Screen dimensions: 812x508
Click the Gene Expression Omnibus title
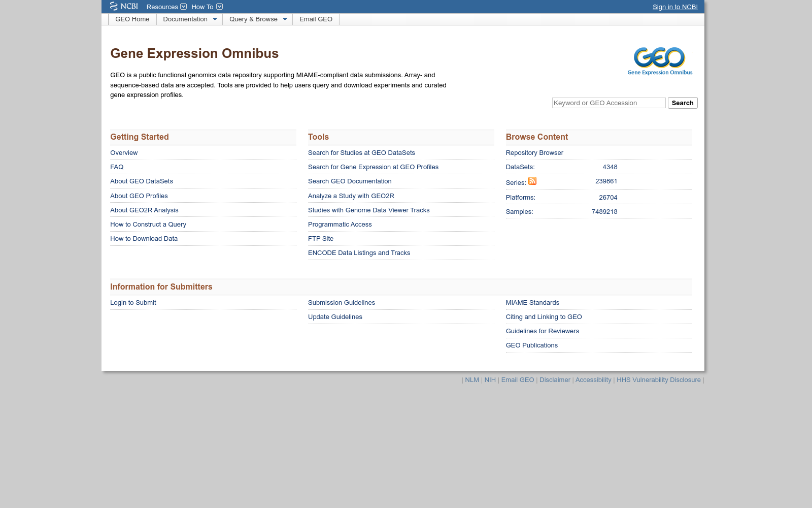194,53
